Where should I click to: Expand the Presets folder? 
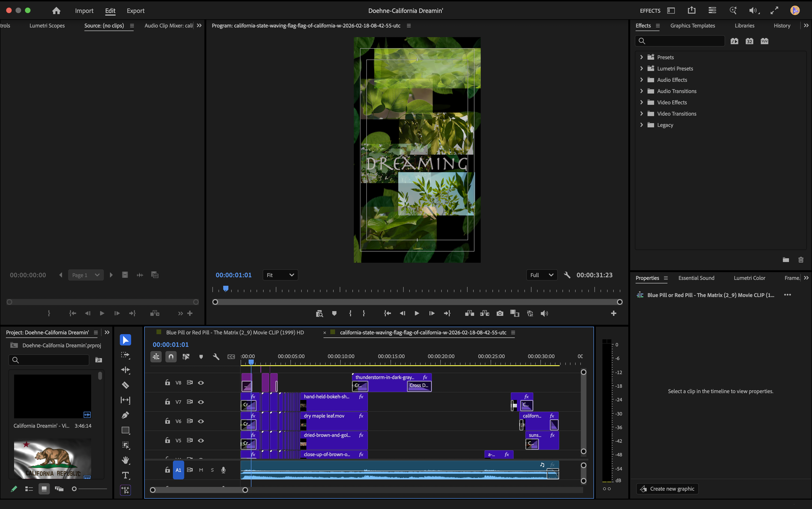(x=641, y=57)
